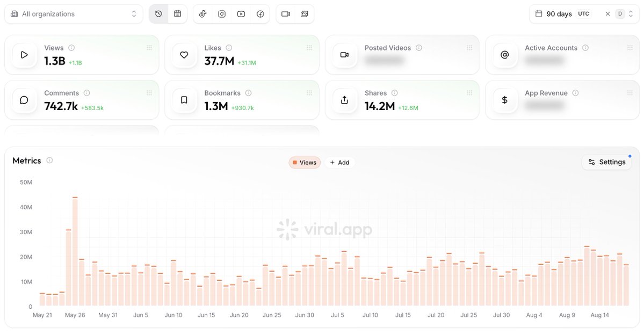
Task: Click the Jul 5 axis label
Action: point(338,315)
